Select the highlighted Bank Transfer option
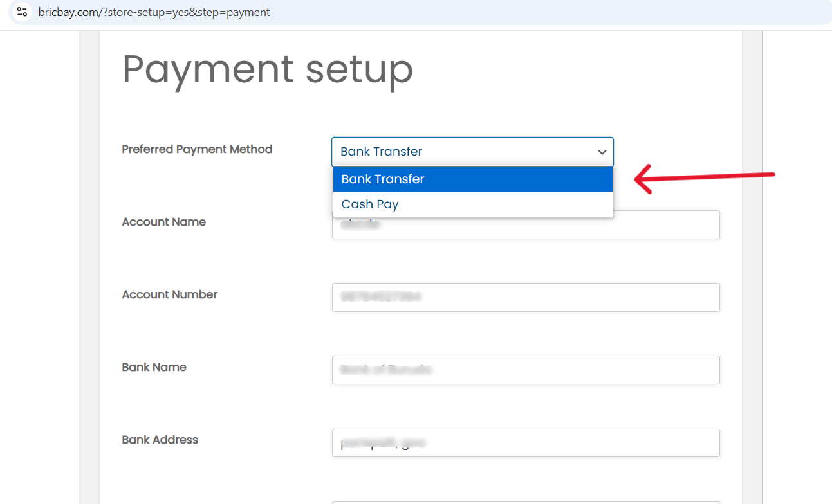Image resolution: width=832 pixels, height=504 pixels. 472,179
